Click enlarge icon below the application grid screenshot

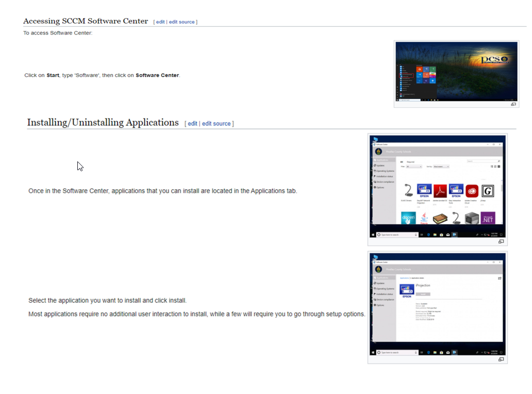pos(501,241)
